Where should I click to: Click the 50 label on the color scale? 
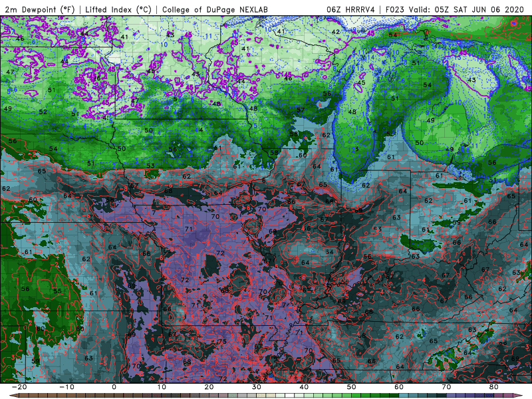(x=352, y=387)
